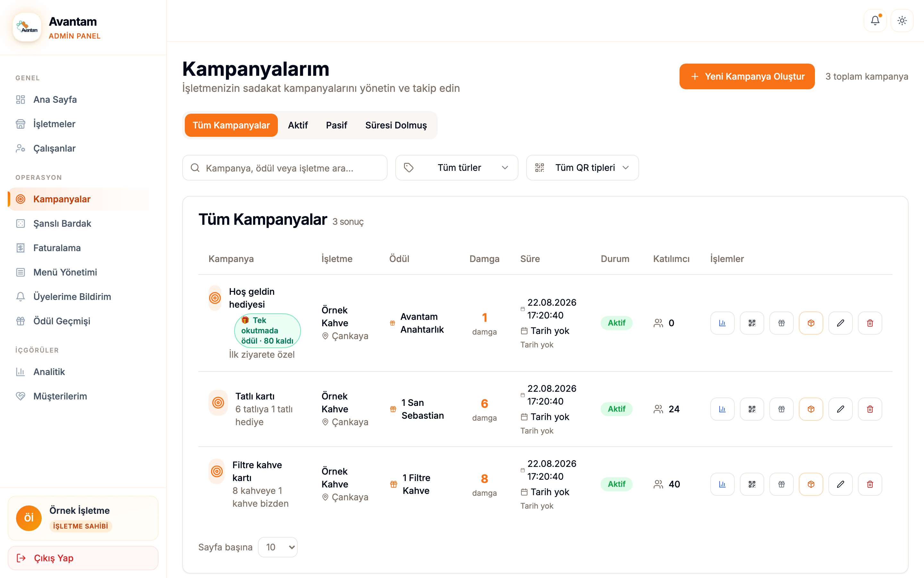Click target icon of Filtre kahve kartı row
Viewport: 924px width, 578px height.
217,471
